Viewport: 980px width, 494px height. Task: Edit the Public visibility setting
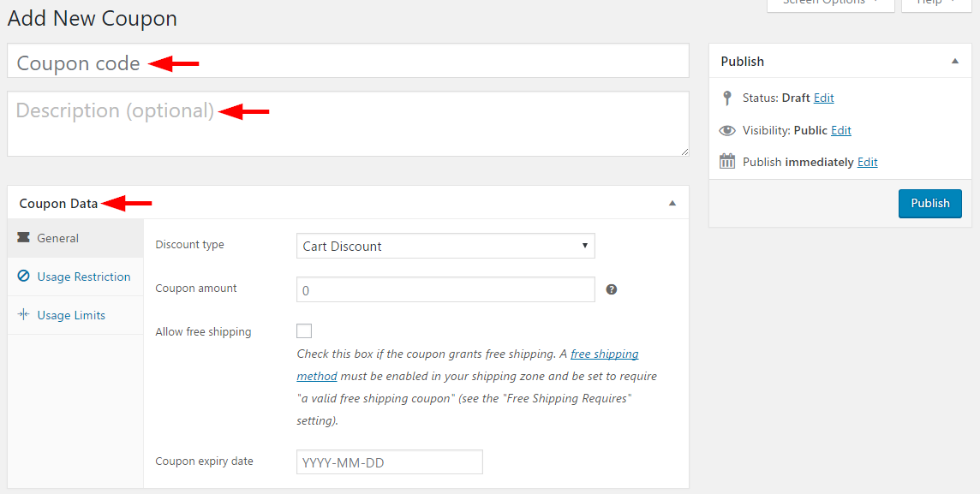coord(841,130)
